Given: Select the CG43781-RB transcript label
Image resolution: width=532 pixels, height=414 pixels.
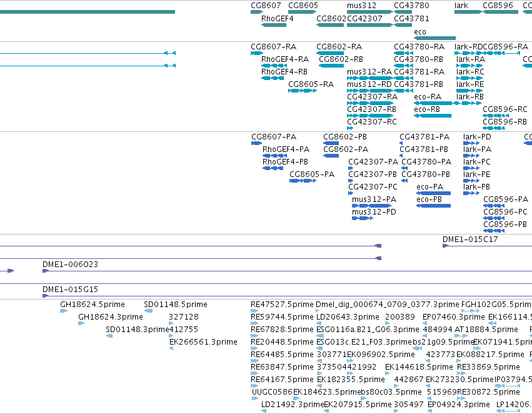Looking at the screenshot, I should (x=418, y=84).
